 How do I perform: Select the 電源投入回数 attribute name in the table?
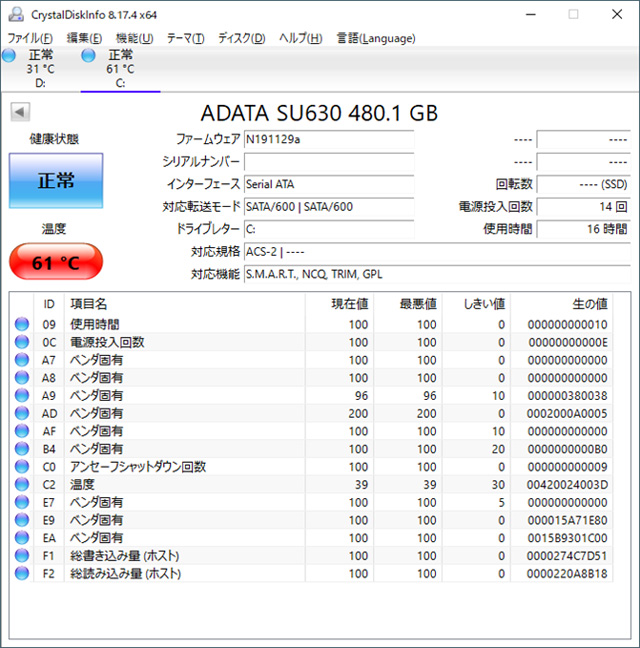point(107,342)
